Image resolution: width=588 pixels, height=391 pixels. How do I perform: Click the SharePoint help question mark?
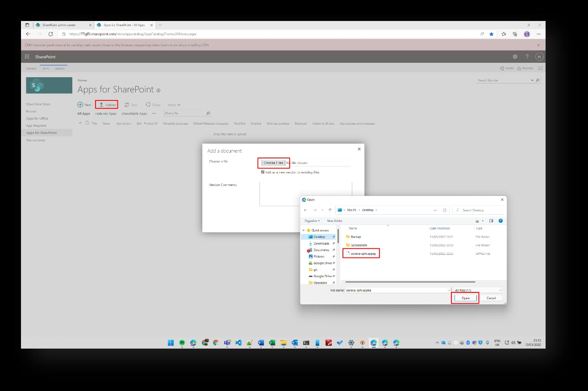[527, 57]
